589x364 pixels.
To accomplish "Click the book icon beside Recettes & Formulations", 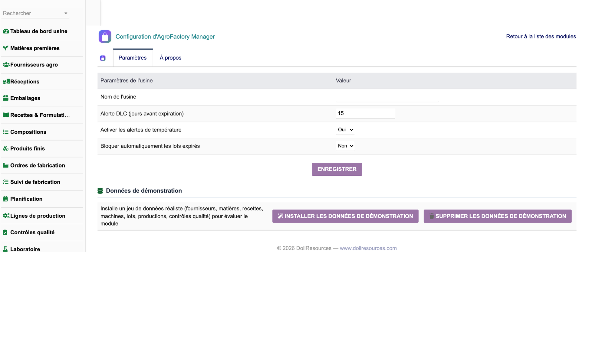I will 6,115.
